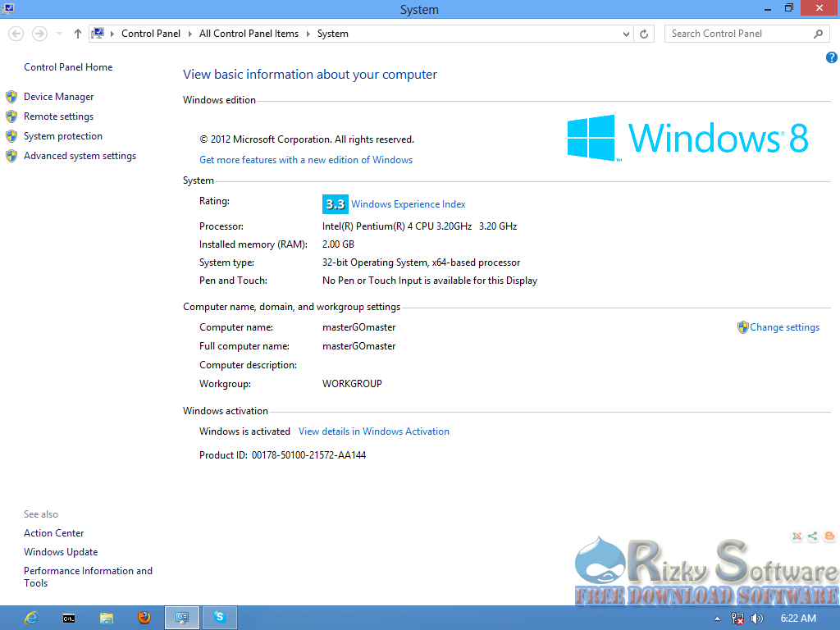Open File Explorer from taskbar
This screenshot has width=840, height=630.
pos(107,619)
